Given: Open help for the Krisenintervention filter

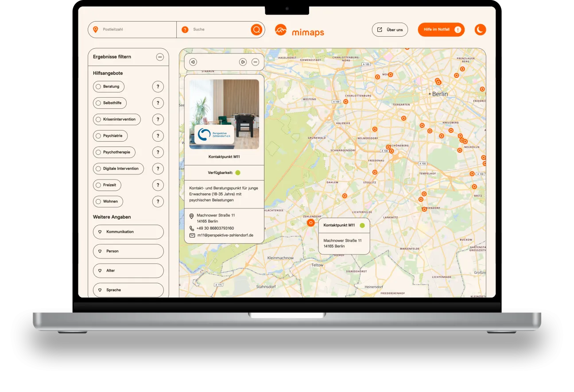Looking at the screenshot, I should pos(158,119).
